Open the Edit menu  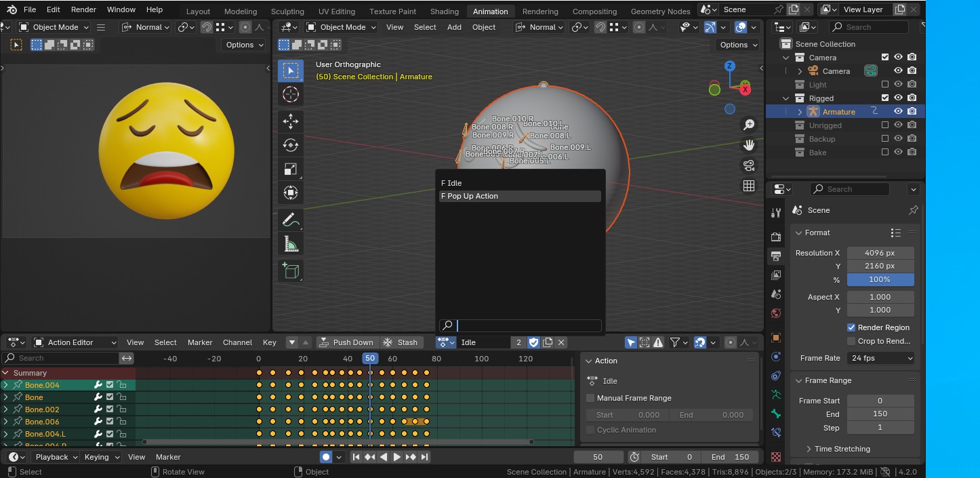tap(54, 9)
